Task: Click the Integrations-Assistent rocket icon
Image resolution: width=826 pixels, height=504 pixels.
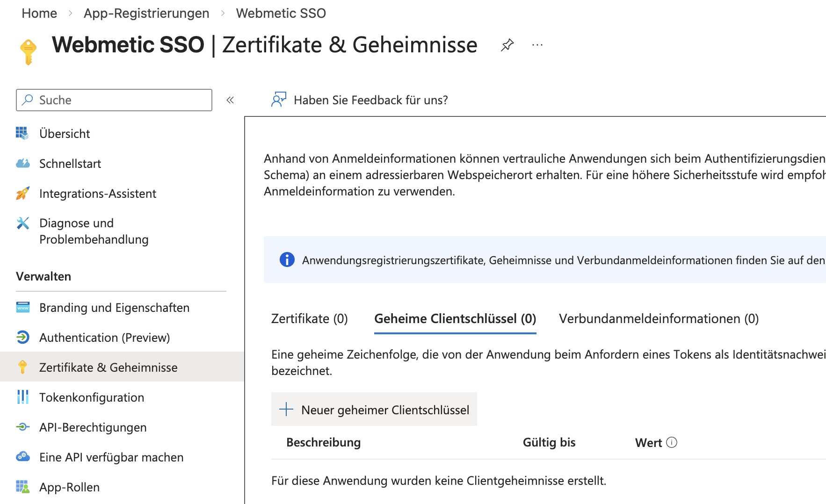Action: [22, 193]
